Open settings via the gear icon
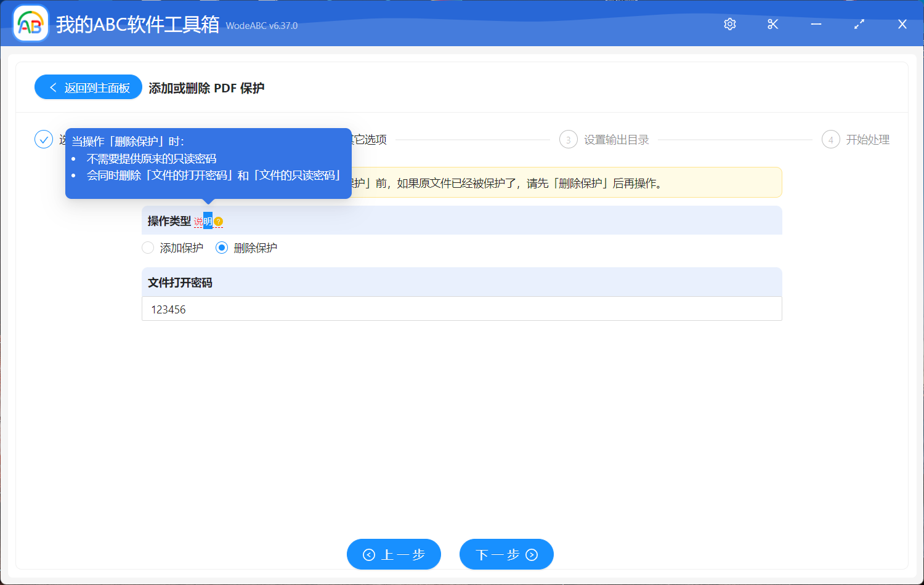The width and height of the screenshot is (924, 585). [730, 24]
